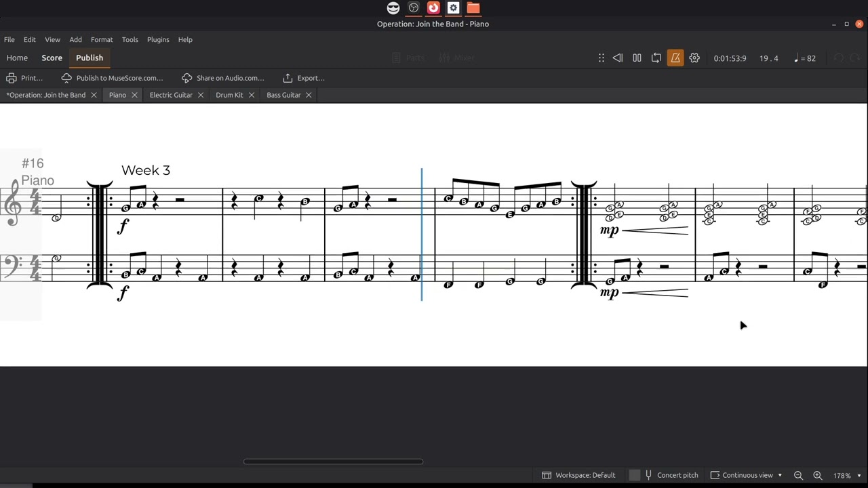This screenshot has height=488, width=868.
Task: Switch to Electric Guitar part tab
Action: tap(171, 95)
